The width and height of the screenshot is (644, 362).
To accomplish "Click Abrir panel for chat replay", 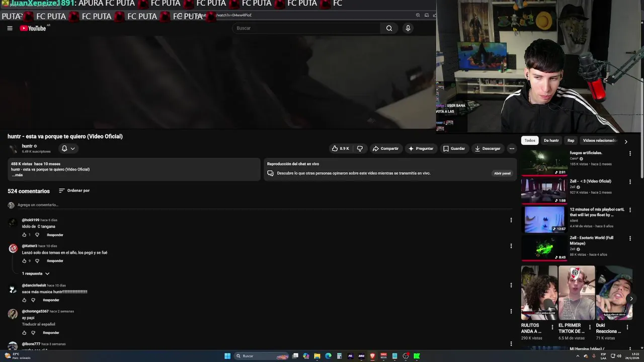I will 502,173.
